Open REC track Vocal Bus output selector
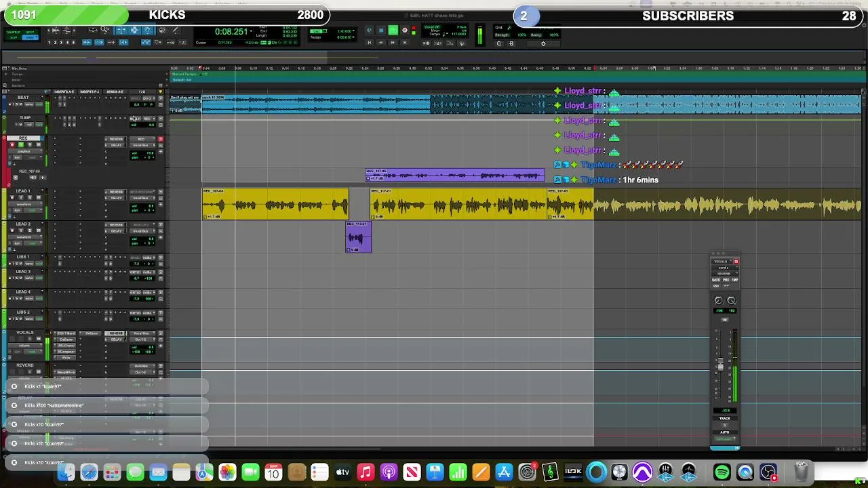 tap(142, 145)
